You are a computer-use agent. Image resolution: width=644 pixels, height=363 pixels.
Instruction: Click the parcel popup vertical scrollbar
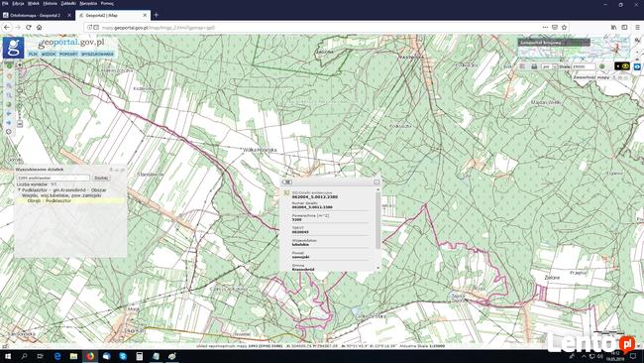click(377, 220)
